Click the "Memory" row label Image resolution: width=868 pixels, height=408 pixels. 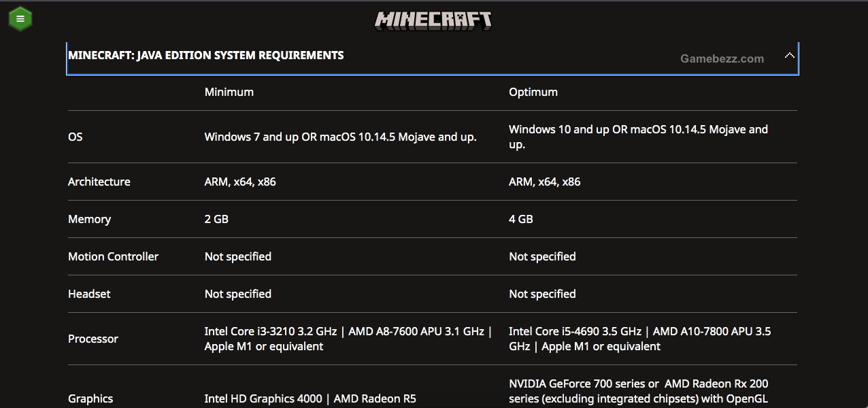tap(89, 219)
